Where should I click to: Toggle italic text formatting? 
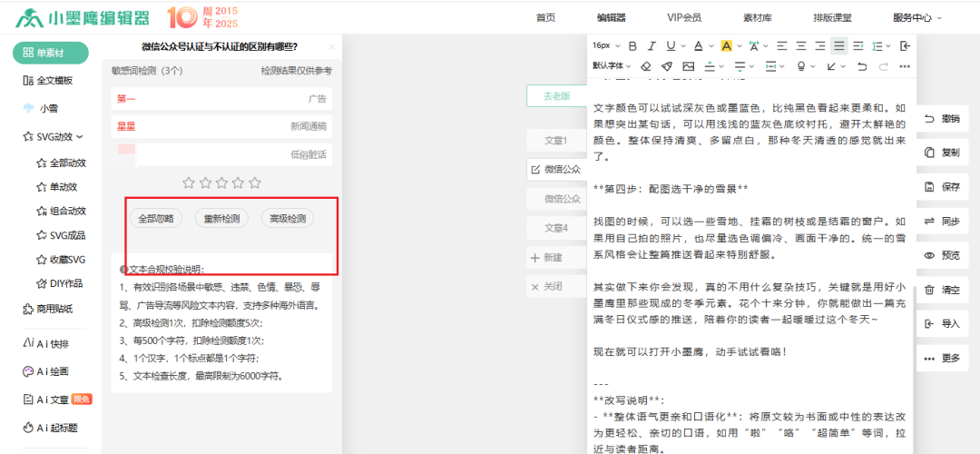tap(652, 45)
